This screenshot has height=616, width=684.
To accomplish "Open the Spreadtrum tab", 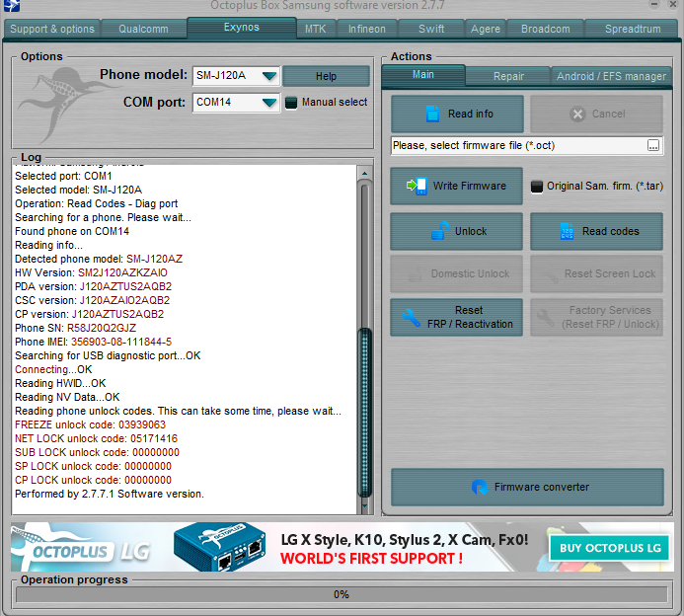I will pyautogui.click(x=633, y=29).
